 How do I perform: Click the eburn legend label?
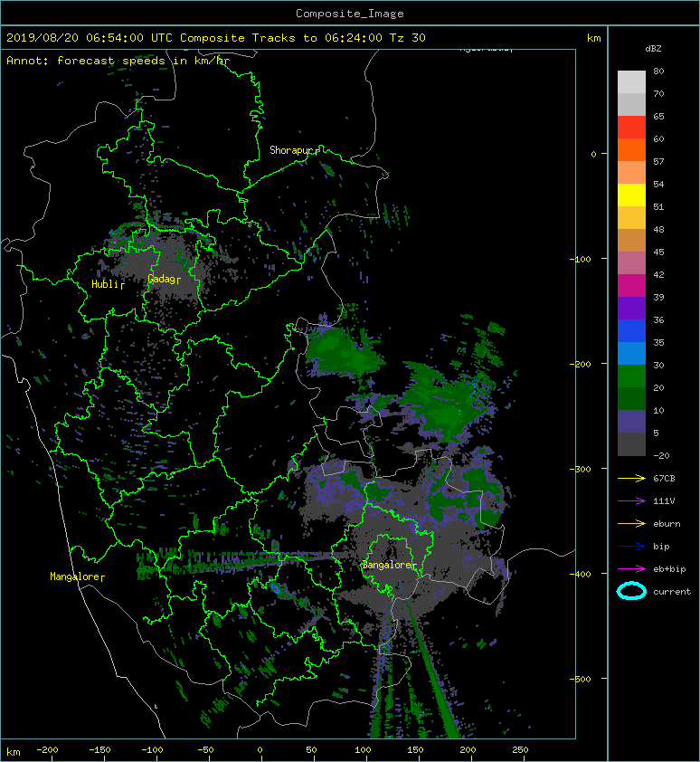tap(667, 523)
